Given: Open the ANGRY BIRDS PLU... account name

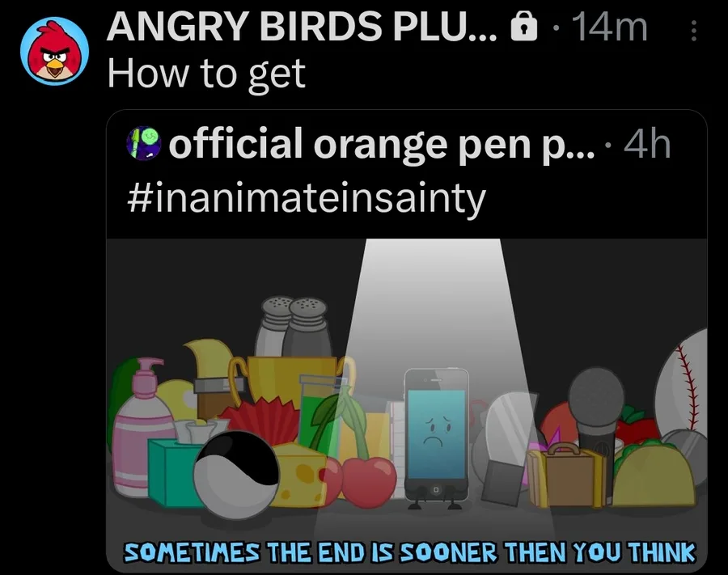Looking at the screenshot, I should pyautogui.click(x=302, y=27).
